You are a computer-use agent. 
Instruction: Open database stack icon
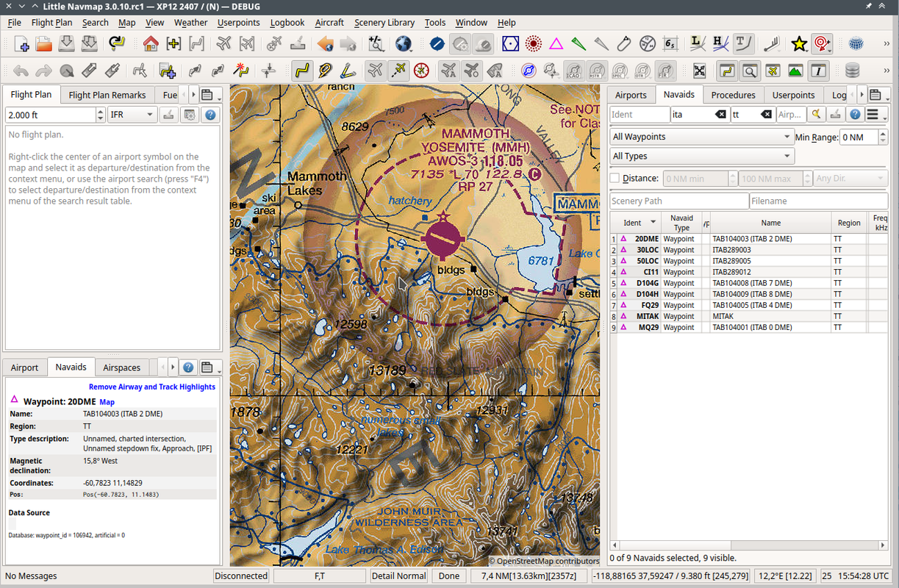click(x=852, y=71)
